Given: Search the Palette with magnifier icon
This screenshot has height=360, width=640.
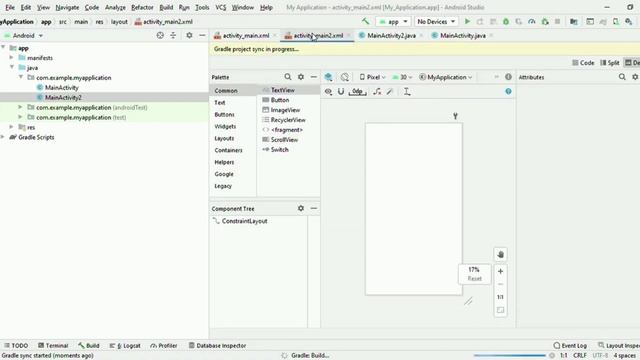Looking at the screenshot, I should (x=288, y=77).
